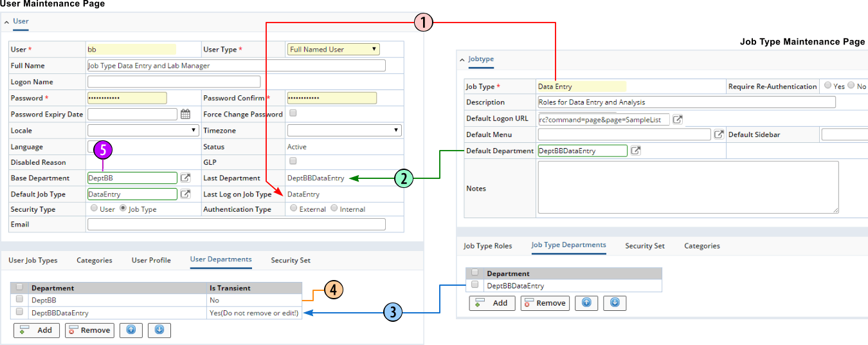Image resolution: width=868 pixels, height=345 pixels.
Task: Focus the Password field
Action: (x=127, y=98)
